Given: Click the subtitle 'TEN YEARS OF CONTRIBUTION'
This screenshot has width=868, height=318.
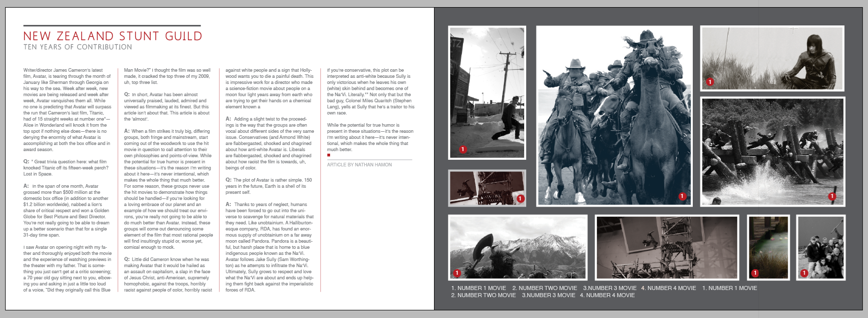Looking at the screenshot, I should click(x=78, y=47).
